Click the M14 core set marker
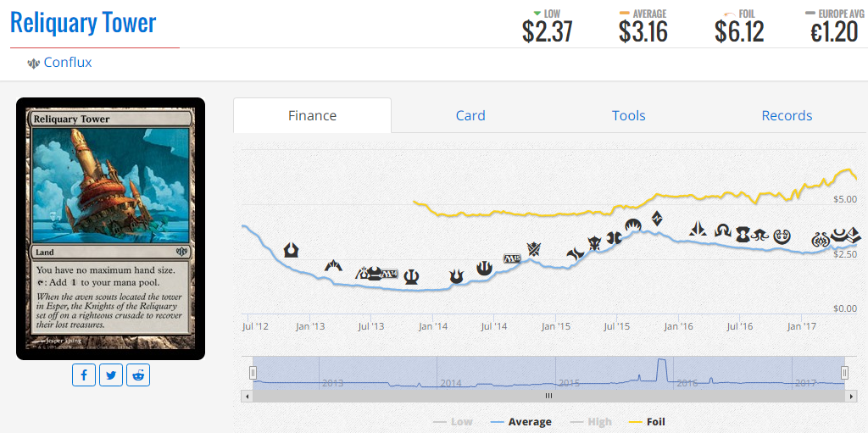 click(390, 274)
